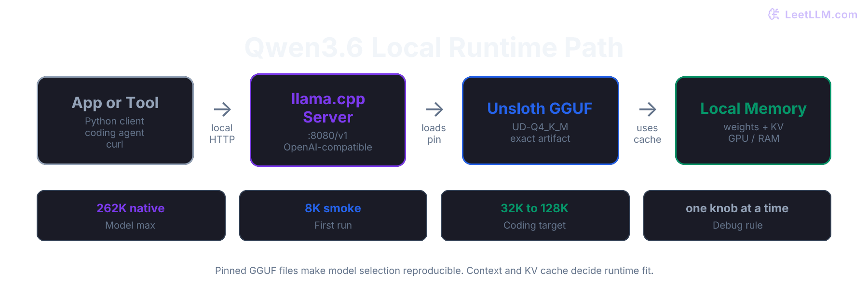Click the one knob at a time card

click(x=737, y=216)
